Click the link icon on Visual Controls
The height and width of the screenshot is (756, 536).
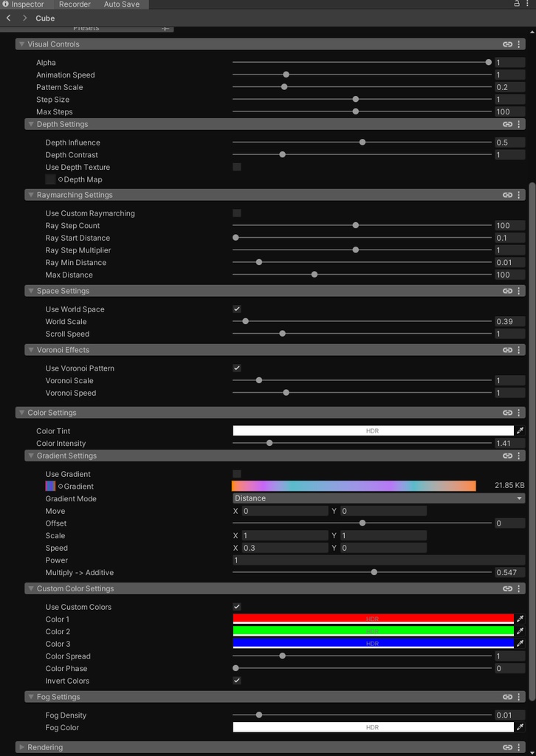[507, 44]
